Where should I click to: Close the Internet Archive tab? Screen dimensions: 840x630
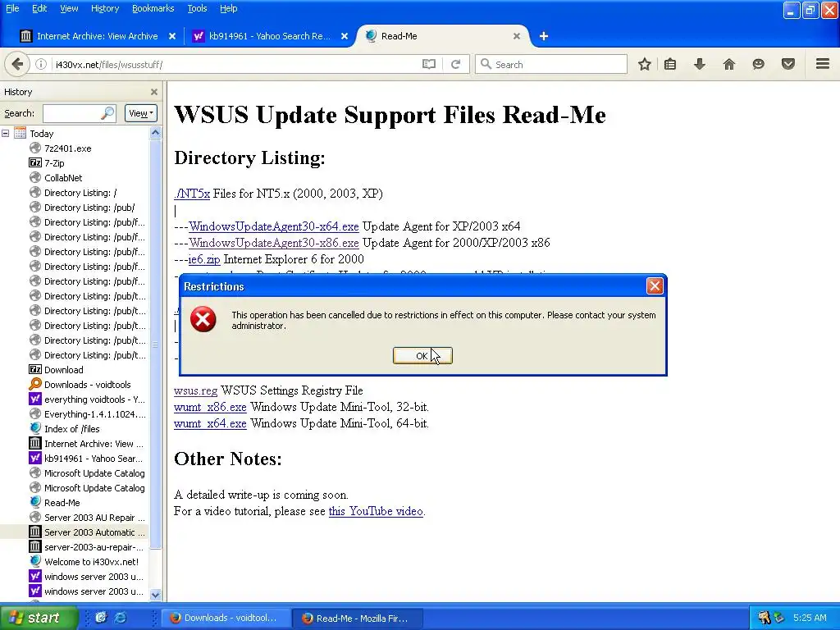[x=172, y=36]
